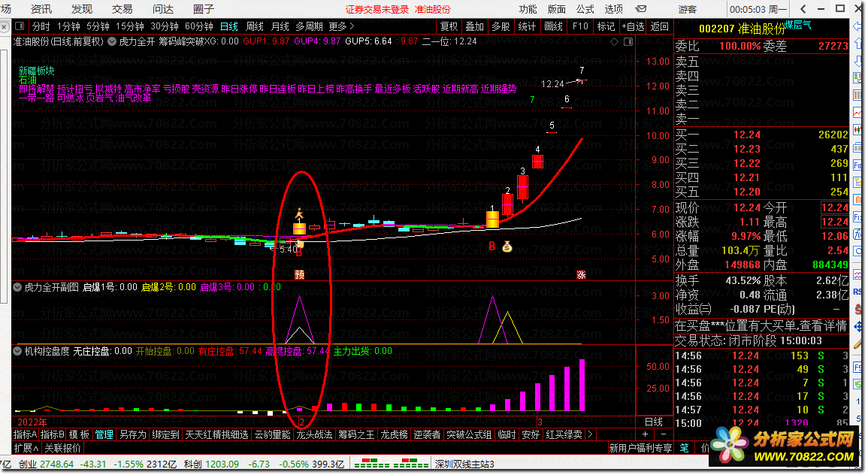Image resolution: width=868 pixels, height=475 pixels.
Task: Switch to 60分钟 period
Action: click(198, 26)
